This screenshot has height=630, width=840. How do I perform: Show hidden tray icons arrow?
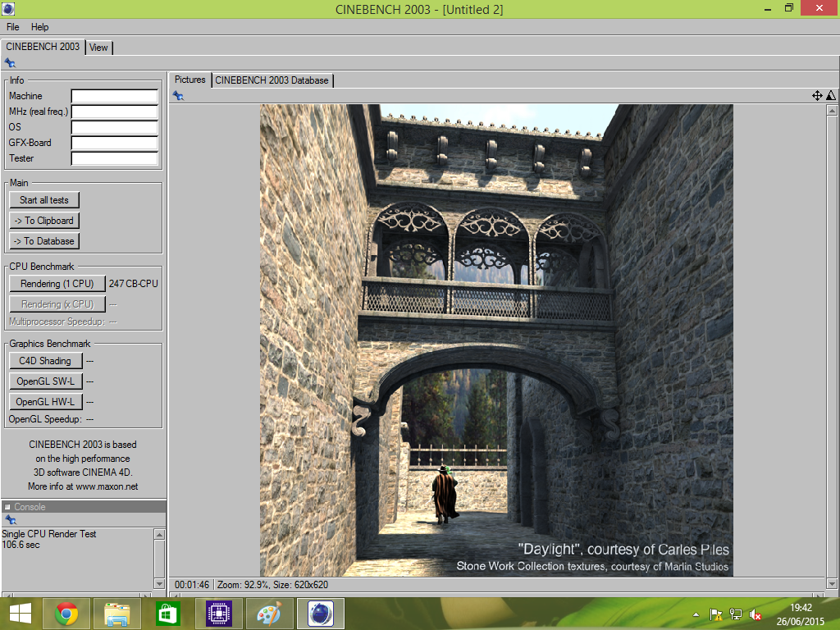click(x=696, y=614)
